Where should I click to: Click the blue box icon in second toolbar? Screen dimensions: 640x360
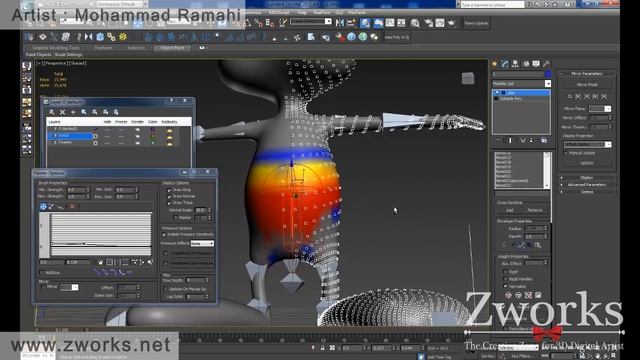(x=100, y=37)
